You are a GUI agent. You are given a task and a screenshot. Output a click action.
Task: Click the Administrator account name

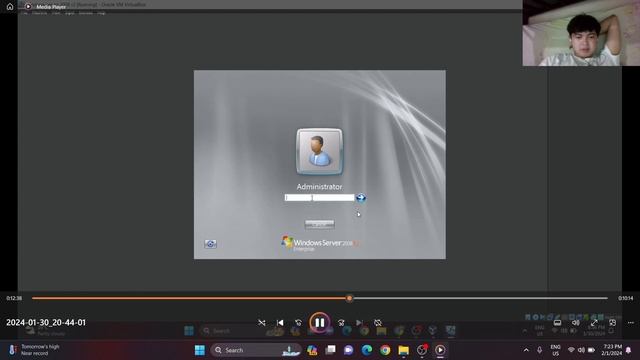pos(320,187)
